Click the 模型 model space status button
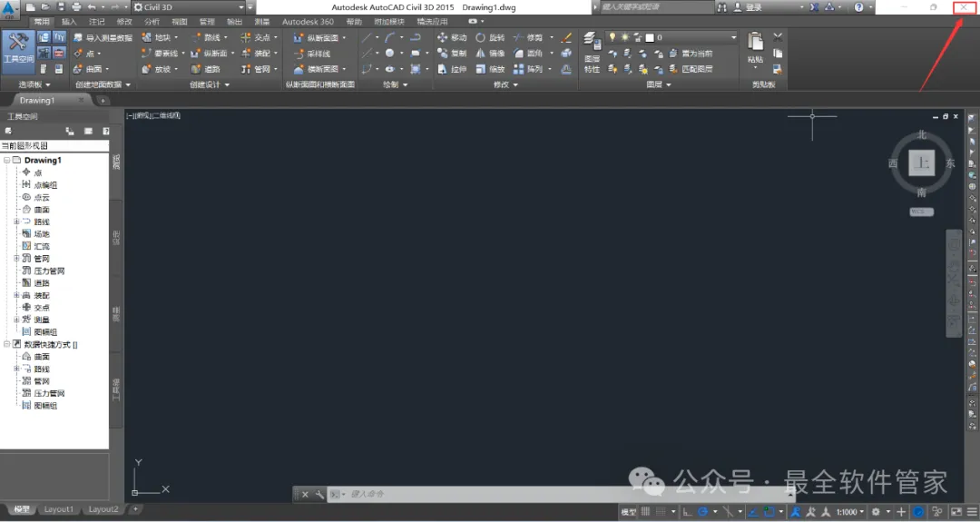Image resolution: width=980 pixels, height=522 pixels. click(x=628, y=511)
